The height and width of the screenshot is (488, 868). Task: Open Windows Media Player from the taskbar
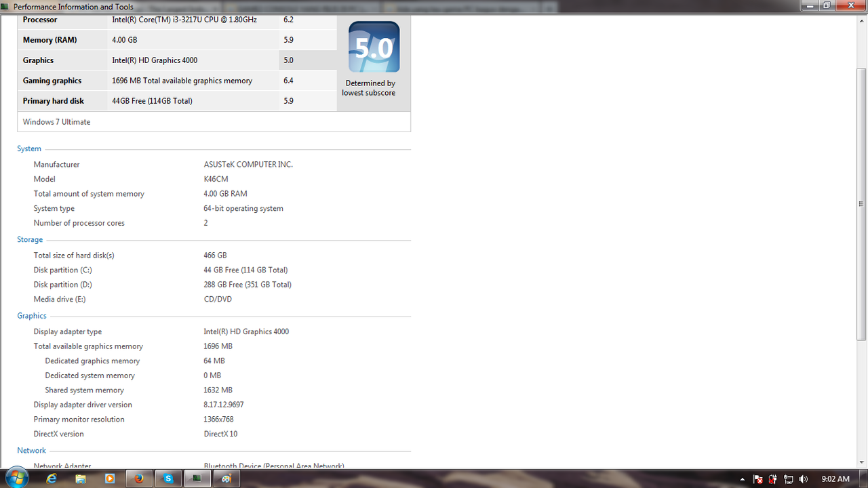click(x=110, y=479)
